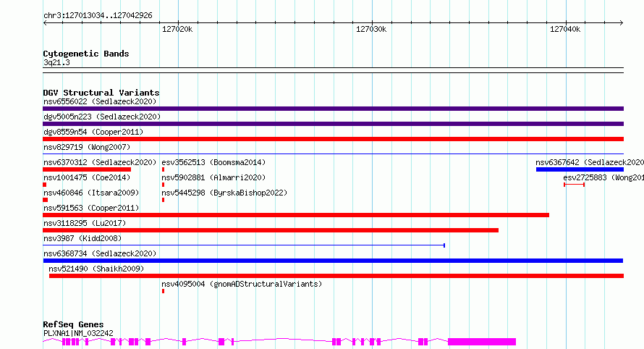Select the nsv5445298 (ByrskaBishop2022) label
This screenshot has width=644, height=349.
224,193
